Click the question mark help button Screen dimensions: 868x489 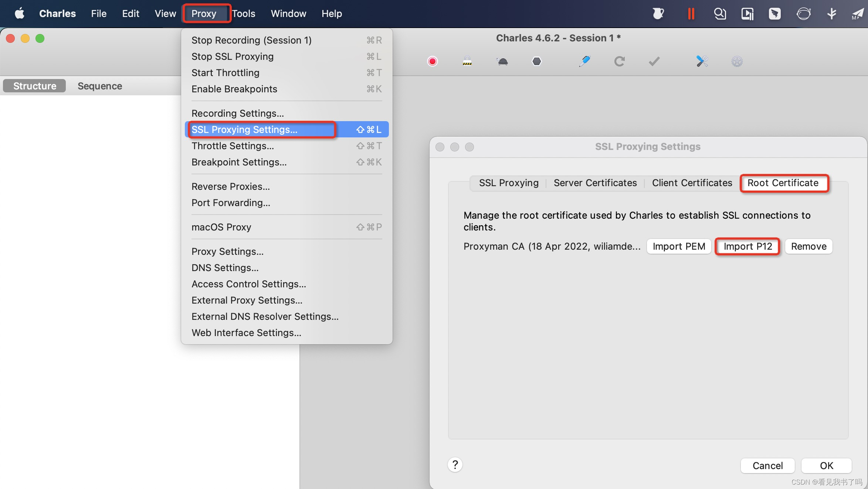[455, 465]
